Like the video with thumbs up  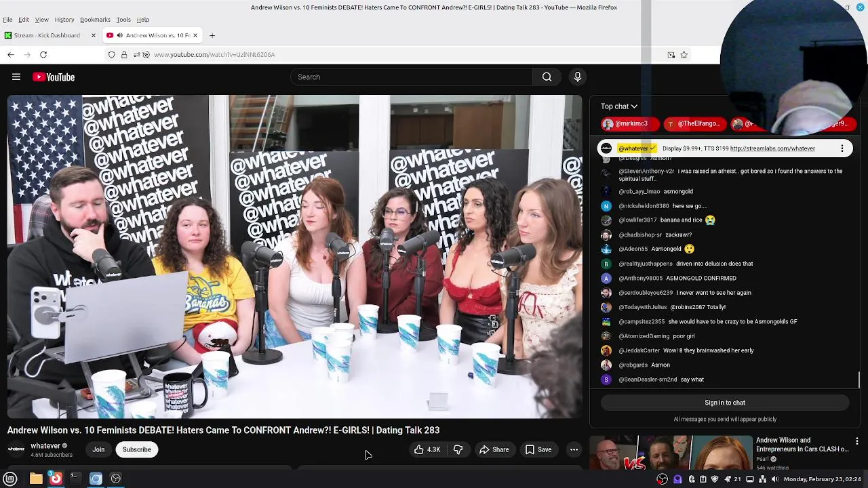pyautogui.click(x=427, y=449)
